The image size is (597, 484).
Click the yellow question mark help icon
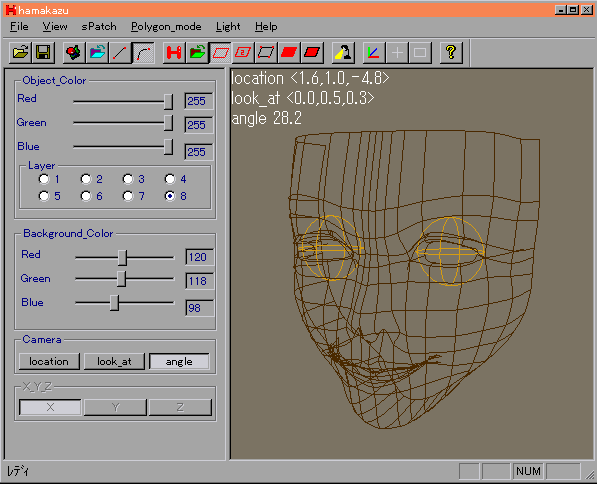click(x=451, y=52)
